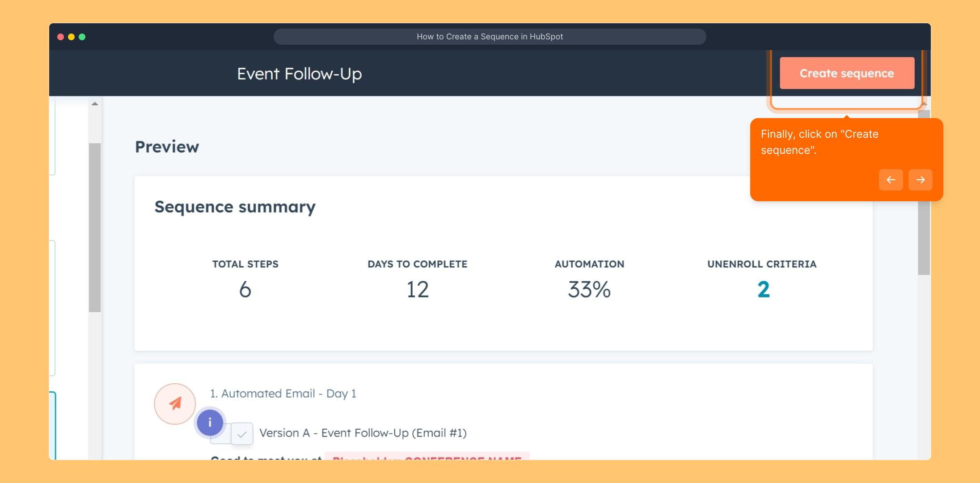
Task: Click the orange tooltip instruction text
Action: coord(819,142)
